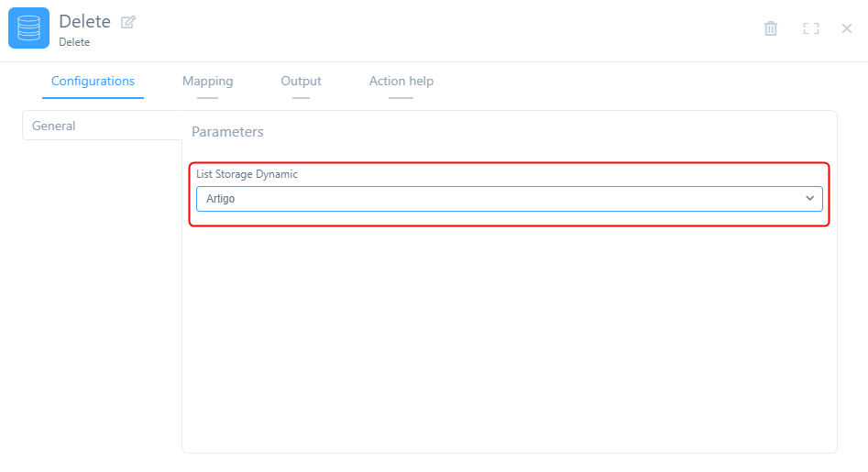Viewport: 868px width, 472px height.
Task: Go to the Output tab
Action: pyautogui.click(x=301, y=81)
